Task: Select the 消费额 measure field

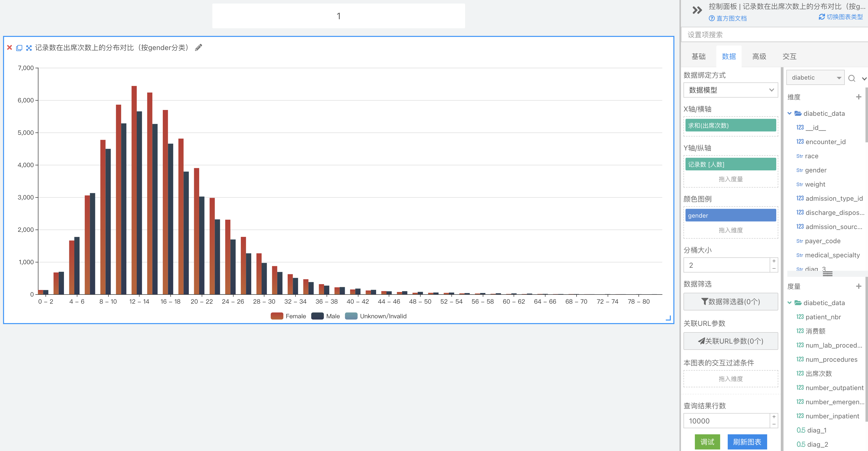Action: click(x=811, y=331)
